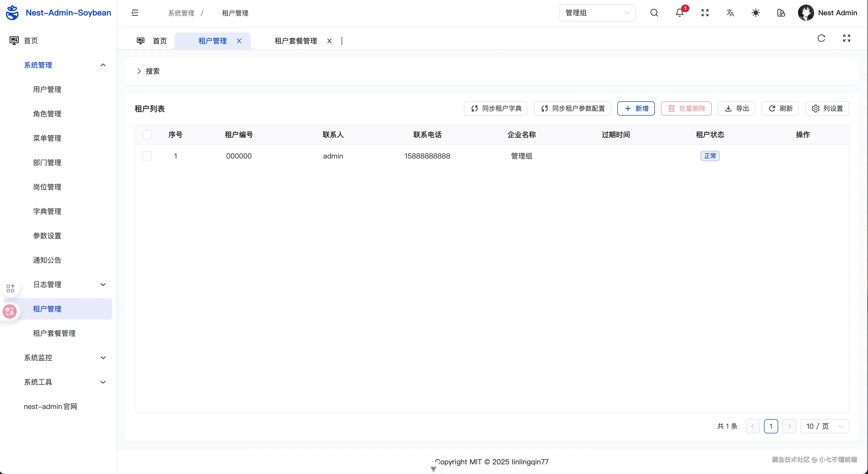Viewport: 868px width, 474px height.
Task: Switch to the 租户套餐管理 tab
Action: (295, 41)
